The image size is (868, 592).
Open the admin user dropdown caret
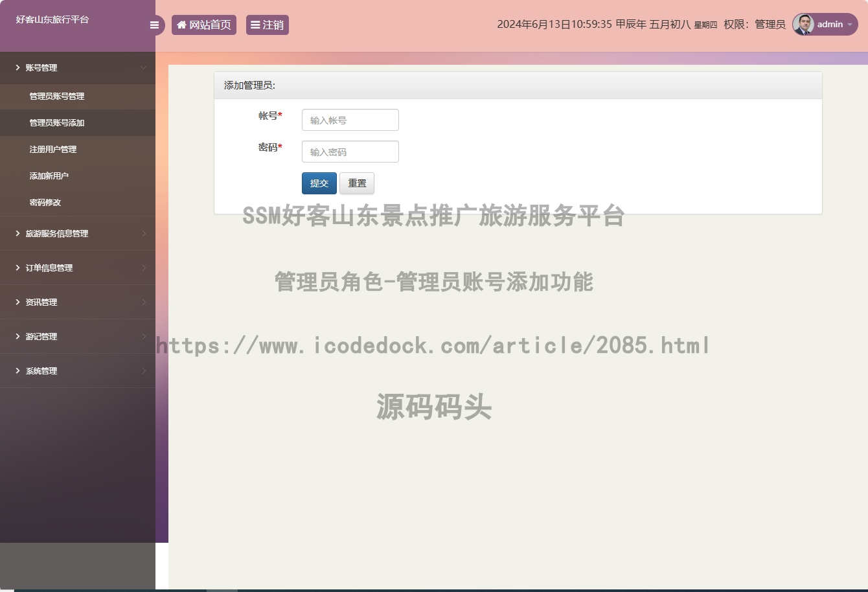[850, 25]
